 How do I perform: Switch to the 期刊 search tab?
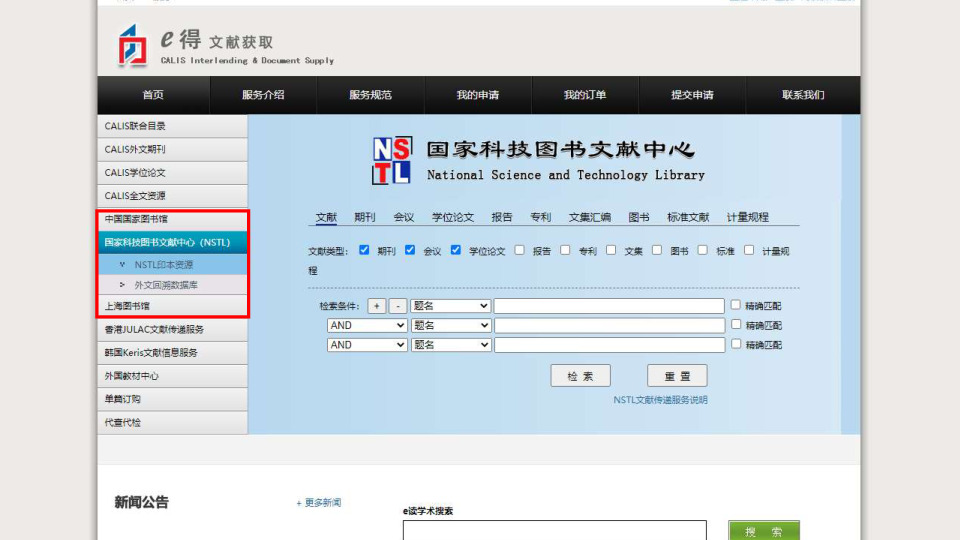pyautogui.click(x=365, y=217)
